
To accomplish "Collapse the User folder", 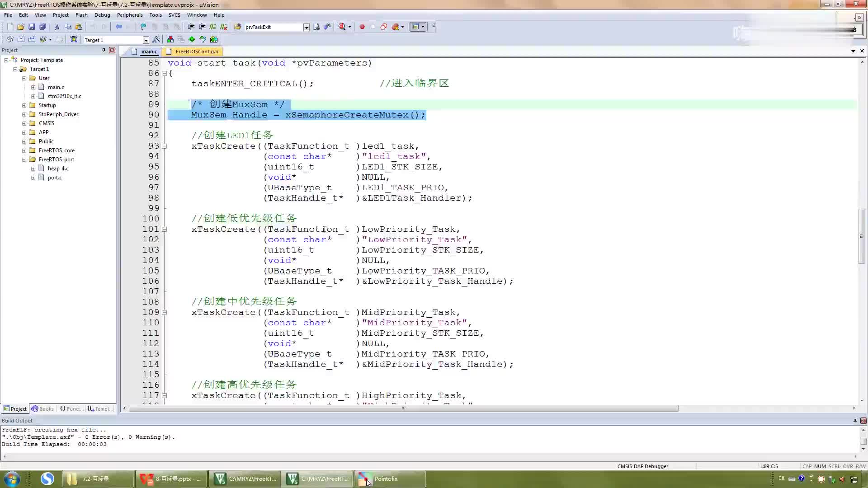I will (x=24, y=78).
